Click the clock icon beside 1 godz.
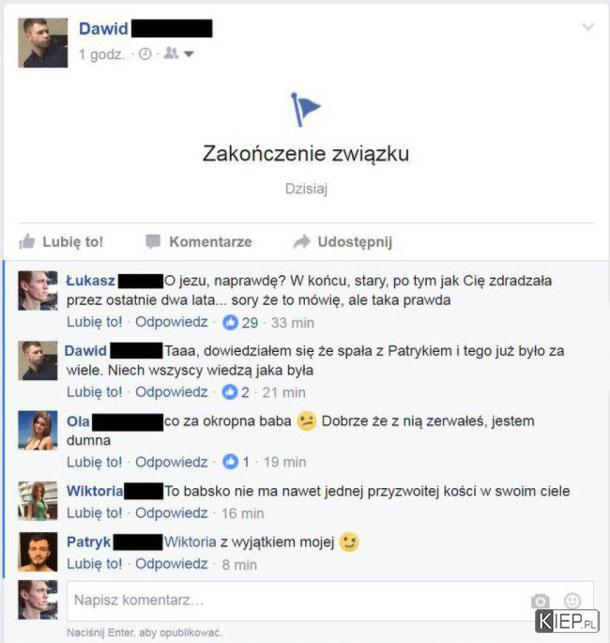 pyautogui.click(x=145, y=54)
